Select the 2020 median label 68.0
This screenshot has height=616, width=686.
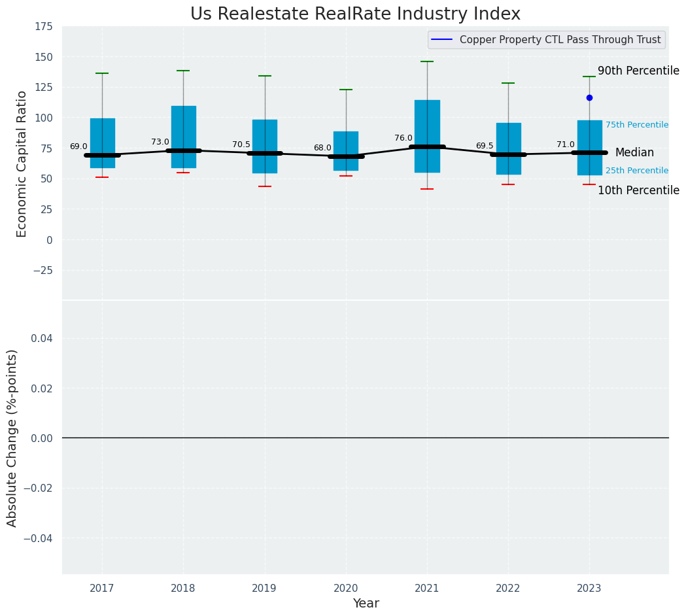tap(322, 148)
